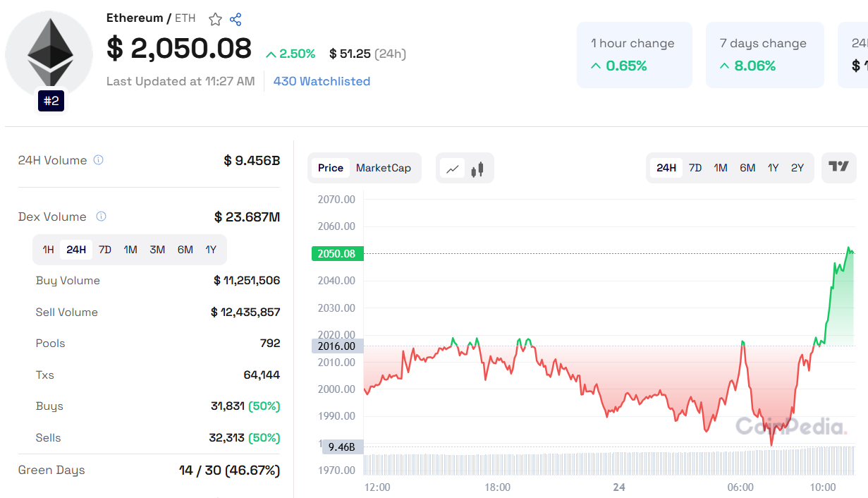Click the #2 rank badge

coord(51,101)
